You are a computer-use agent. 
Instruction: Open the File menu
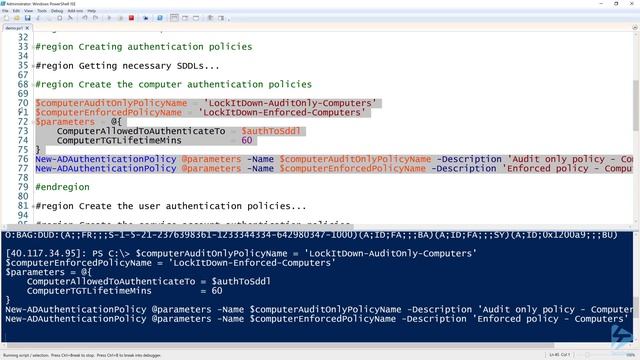click(5, 11)
